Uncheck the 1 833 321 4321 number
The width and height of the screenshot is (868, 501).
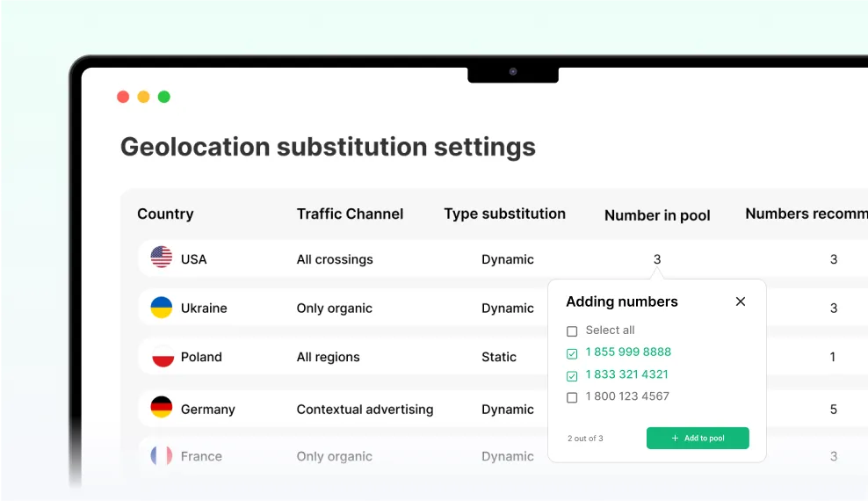pos(572,375)
